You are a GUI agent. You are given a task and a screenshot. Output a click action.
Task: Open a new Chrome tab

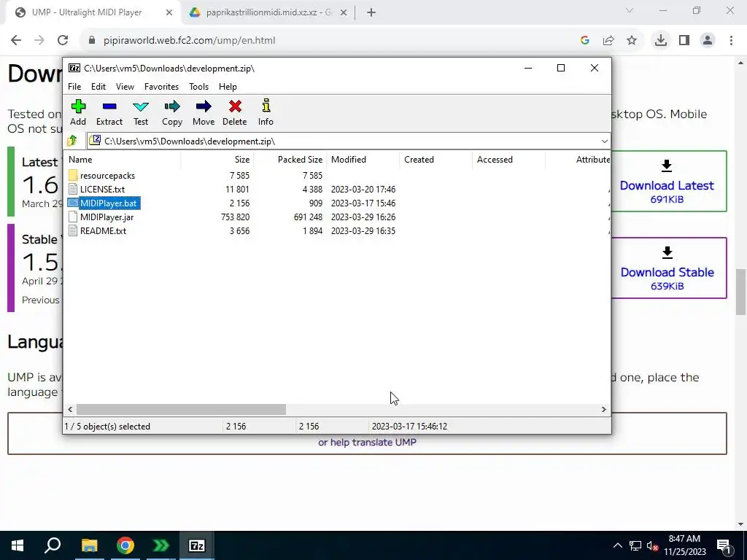point(371,13)
